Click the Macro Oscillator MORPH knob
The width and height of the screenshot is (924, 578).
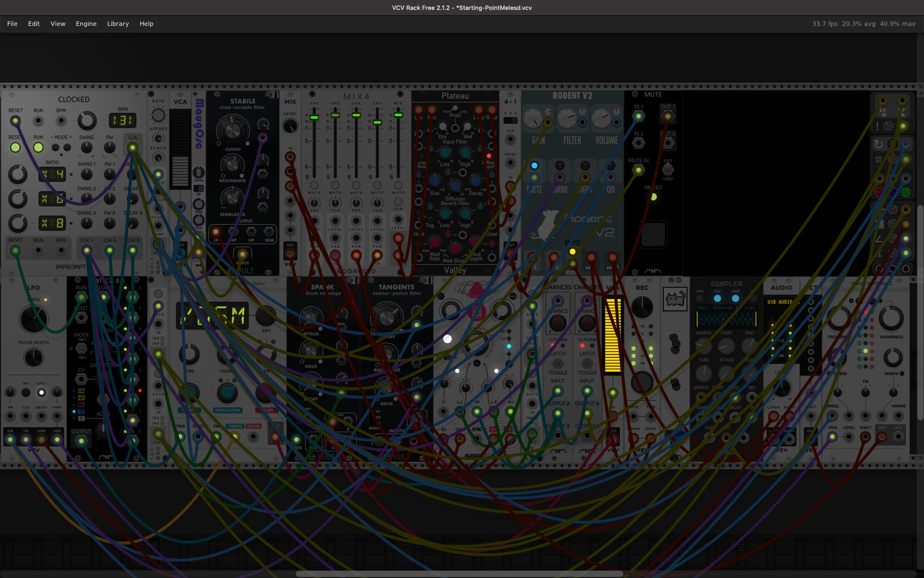click(x=893, y=358)
